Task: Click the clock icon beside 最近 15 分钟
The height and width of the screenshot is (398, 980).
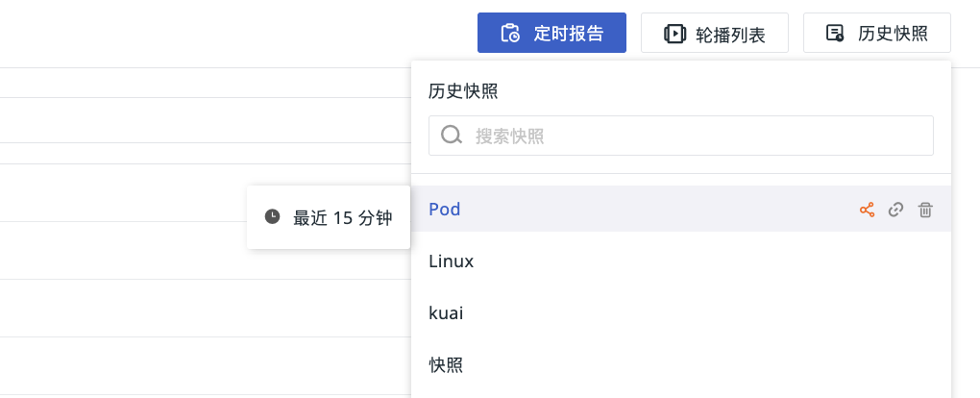Action: [272, 216]
